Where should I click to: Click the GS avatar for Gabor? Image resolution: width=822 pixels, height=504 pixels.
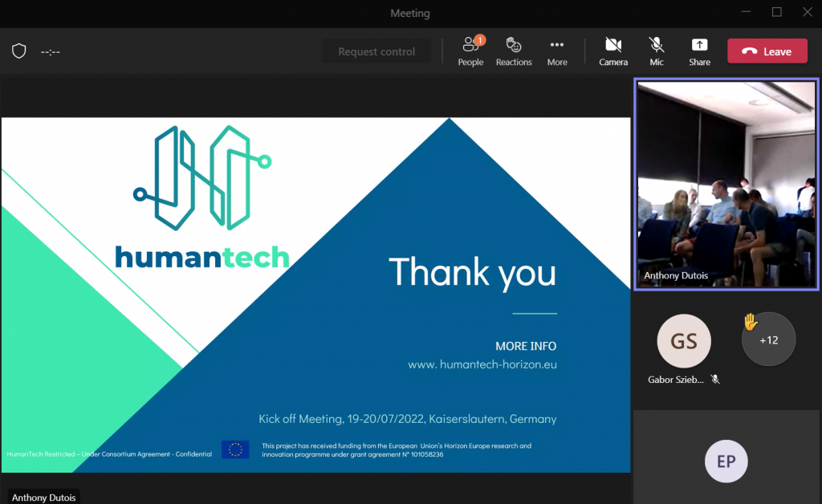(x=684, y=341)
